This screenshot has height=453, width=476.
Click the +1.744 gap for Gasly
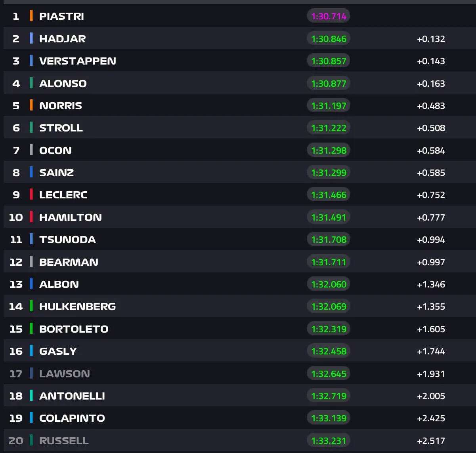click(x=431, y=351)
